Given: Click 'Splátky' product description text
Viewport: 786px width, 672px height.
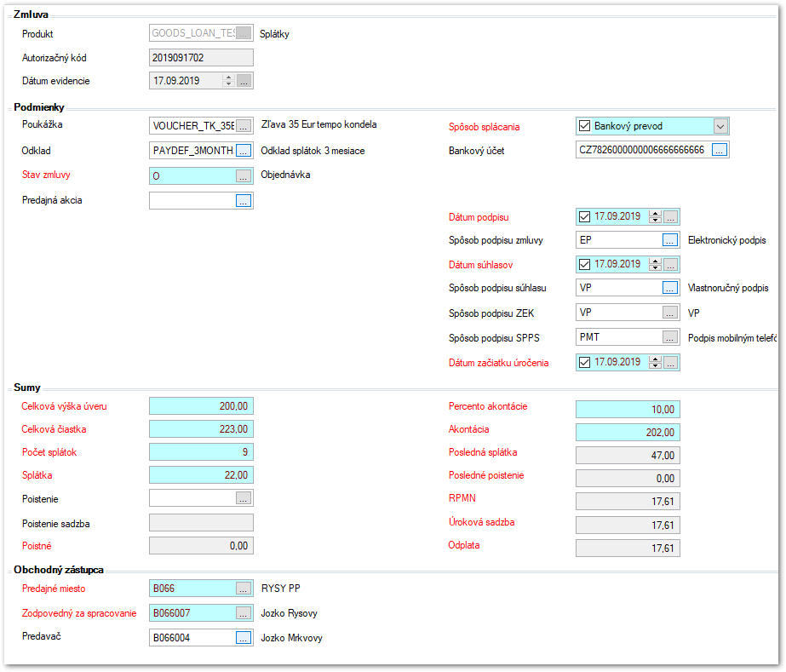Looking at the screenshot, I should 274,34.
